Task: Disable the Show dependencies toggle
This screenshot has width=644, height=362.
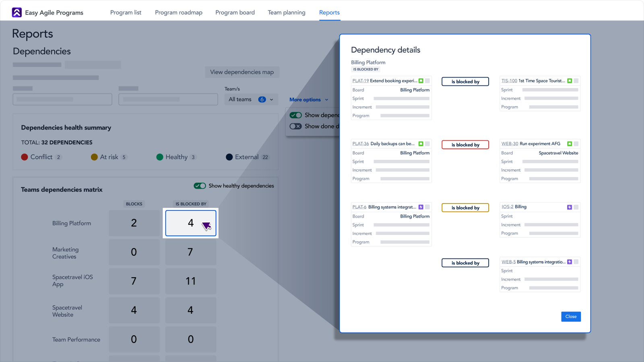Action: pyautogui.click(x=296, y=115)
